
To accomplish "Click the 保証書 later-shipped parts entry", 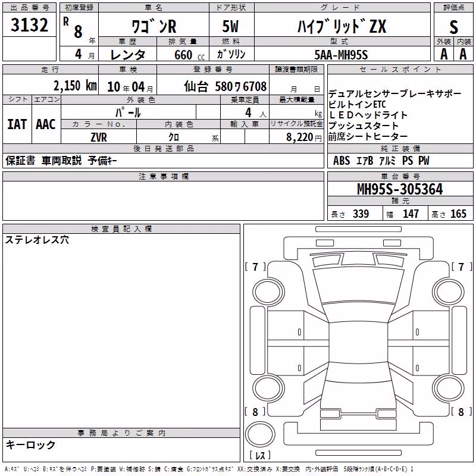I will pyautogui.click(x=20, y=160).
